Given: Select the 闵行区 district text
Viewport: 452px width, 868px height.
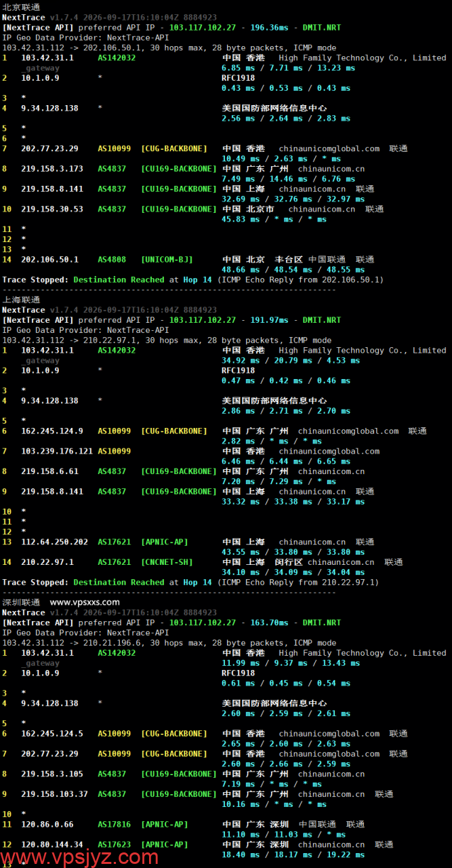Looking at the screenshot, I should pyautogui.click(x=288, y=562).
